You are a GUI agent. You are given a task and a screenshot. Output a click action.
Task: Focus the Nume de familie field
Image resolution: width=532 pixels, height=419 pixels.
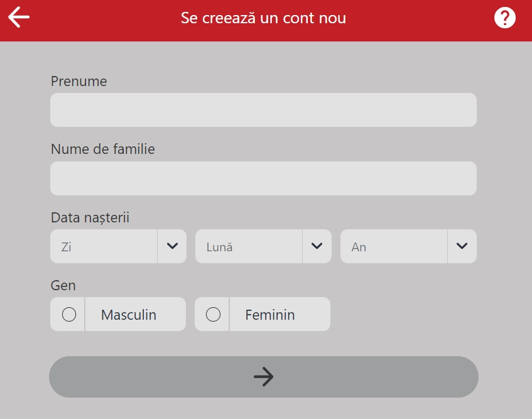pos(263,178)
